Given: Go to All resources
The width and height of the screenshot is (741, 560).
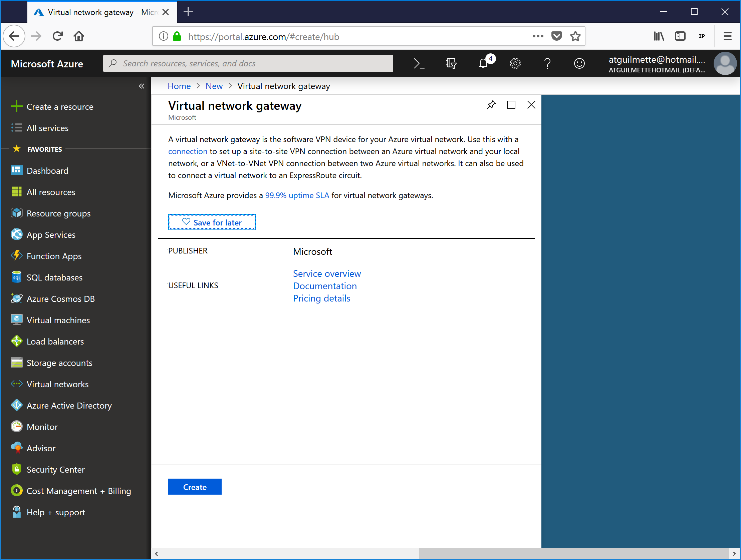Looking at the screenshot, I should click(51, 192).
